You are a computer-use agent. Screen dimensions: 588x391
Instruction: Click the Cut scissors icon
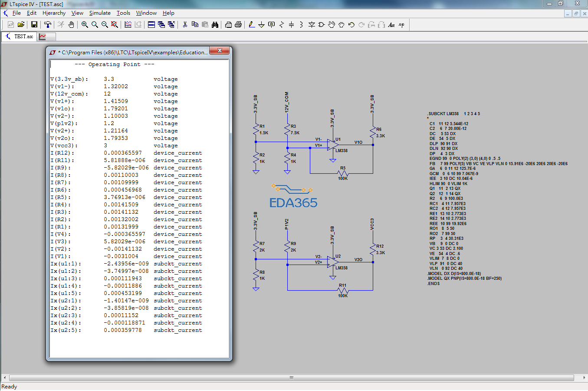(185, 25)
